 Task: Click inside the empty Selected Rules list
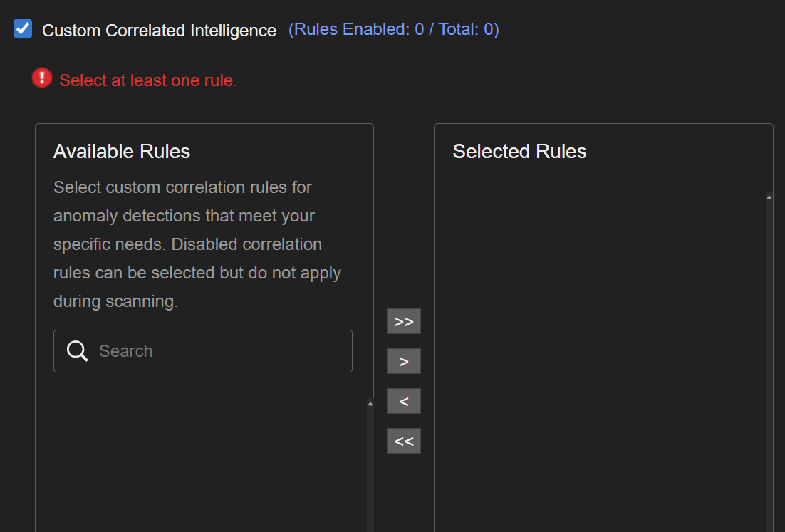[598, 356]
